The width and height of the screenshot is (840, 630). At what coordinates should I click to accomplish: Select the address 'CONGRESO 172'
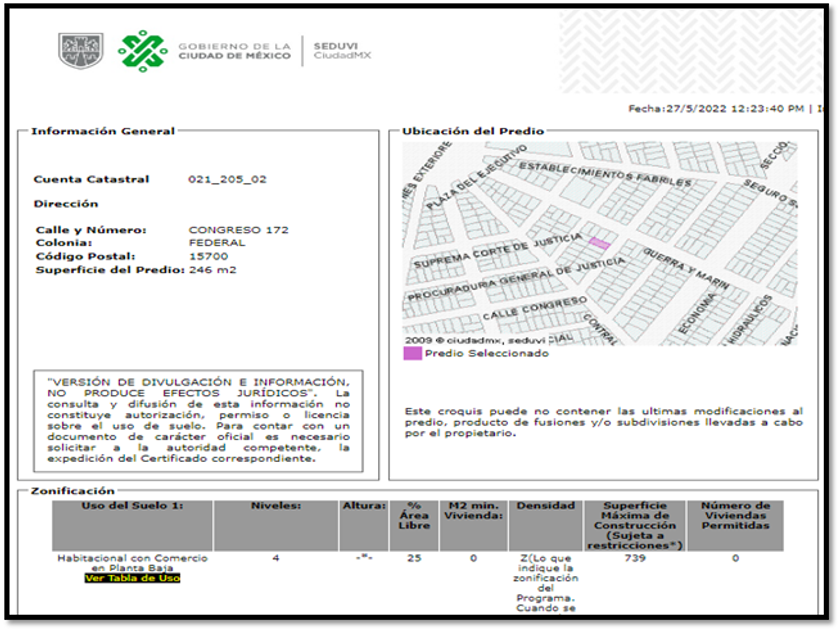(x=238, y=230)
